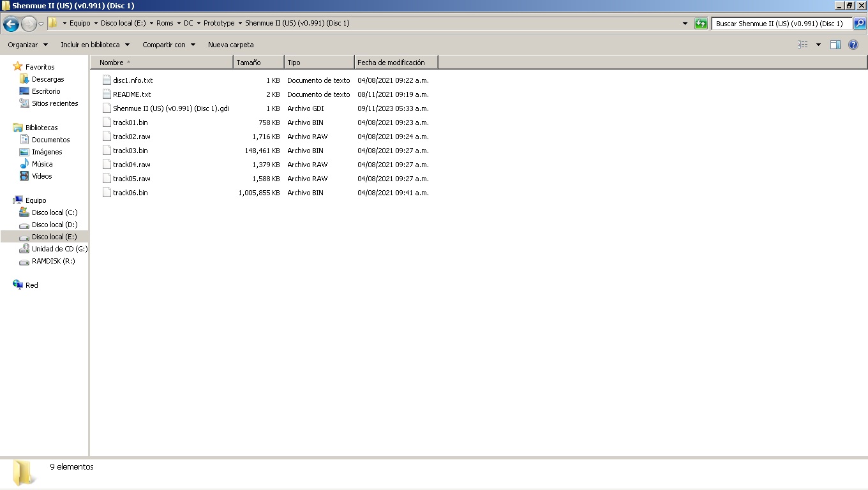Viewport: 868px width, 490px height.
Task: Open Disco local (D:) drive
Action: pos(54,225)
